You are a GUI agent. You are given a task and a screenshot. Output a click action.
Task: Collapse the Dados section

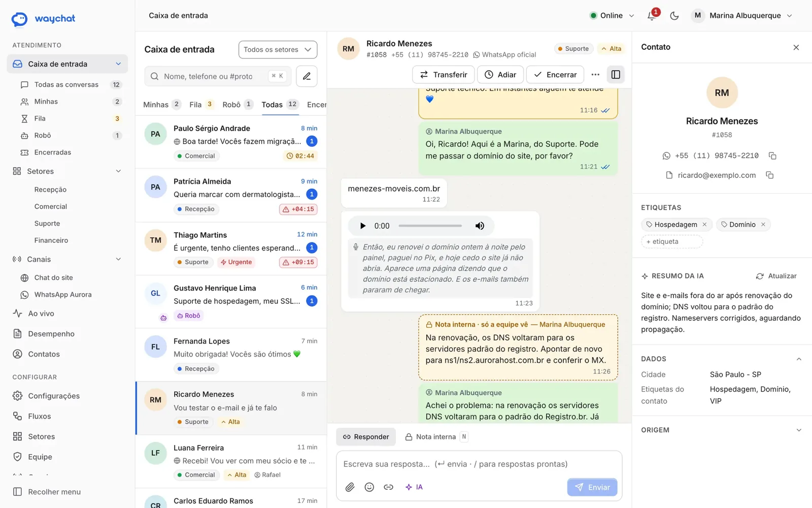click(798, 359)
